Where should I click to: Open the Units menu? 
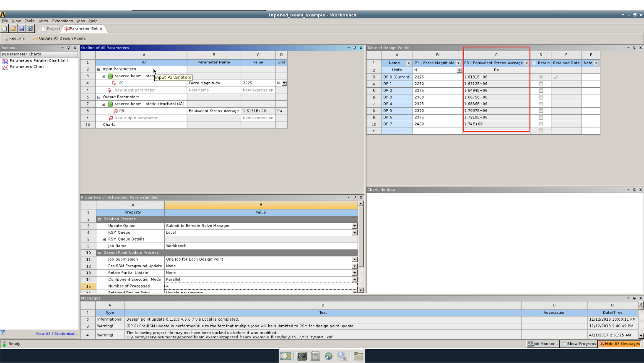(x=43, y=21)
